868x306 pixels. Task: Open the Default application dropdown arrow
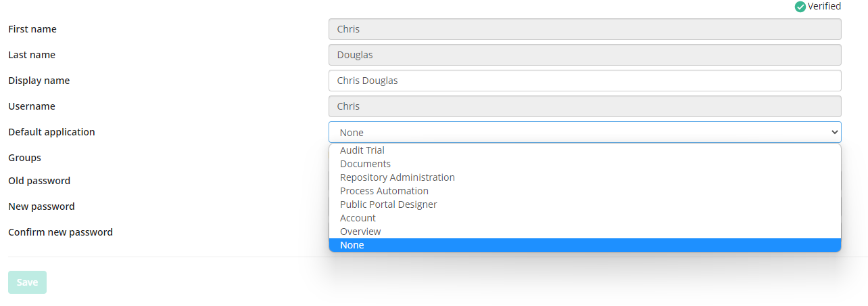pyautogui.click(x=834, y=133)
